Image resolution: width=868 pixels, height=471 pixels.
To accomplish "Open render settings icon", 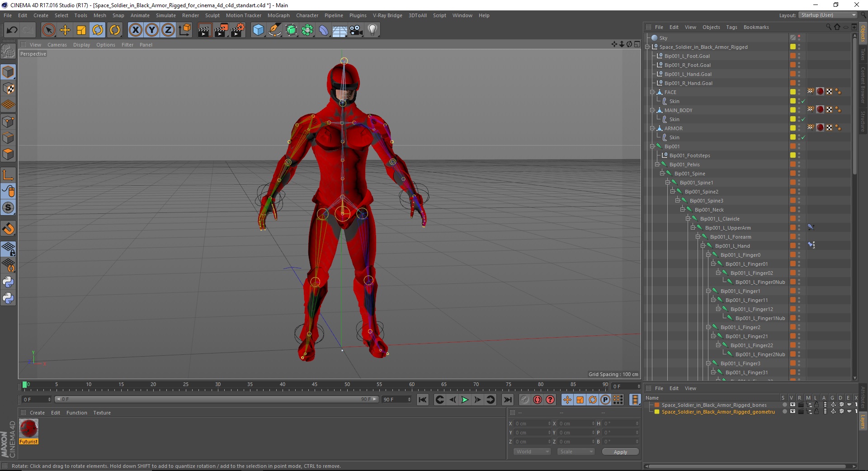I will [237, 30].
